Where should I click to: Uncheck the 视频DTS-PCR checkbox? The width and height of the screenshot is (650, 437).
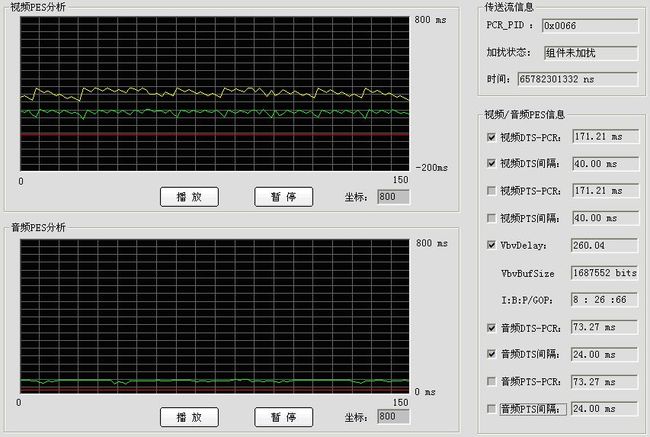pos(491,137)
